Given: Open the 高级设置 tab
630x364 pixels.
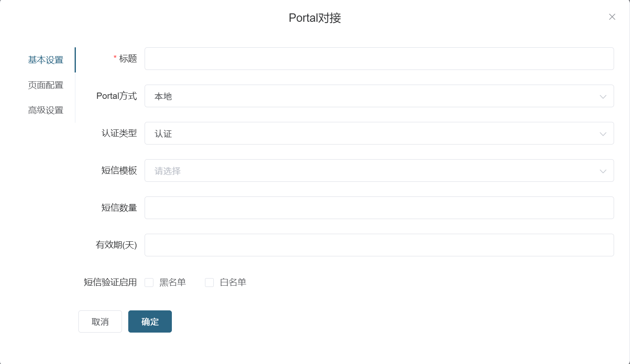Looking at the screenshot, I should click(x=46, y=110).
